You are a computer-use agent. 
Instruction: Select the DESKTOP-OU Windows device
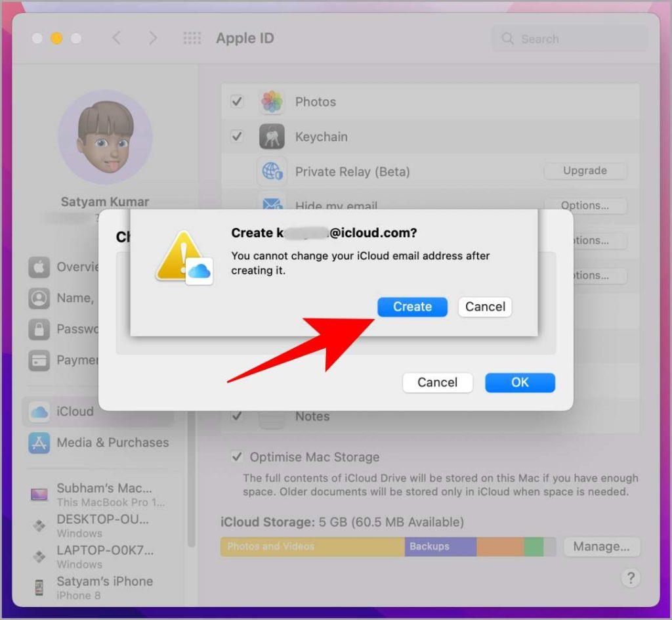98,525
